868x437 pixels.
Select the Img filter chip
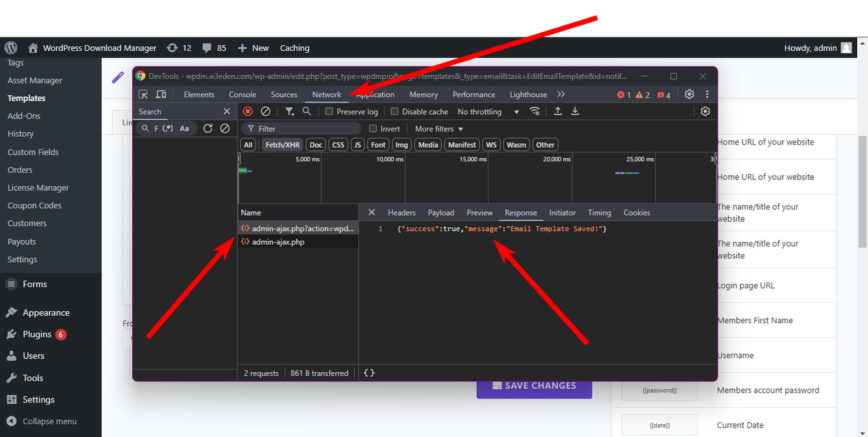click(402, 144)
